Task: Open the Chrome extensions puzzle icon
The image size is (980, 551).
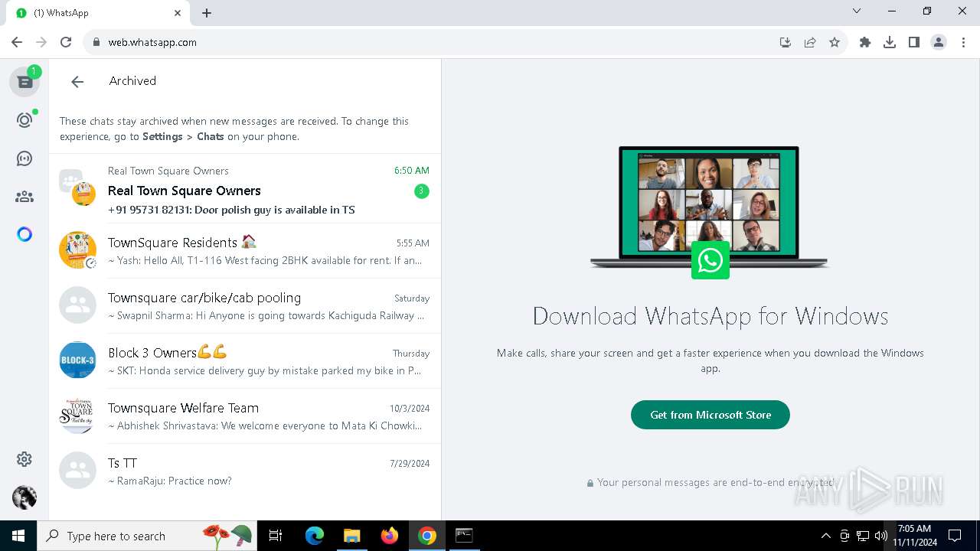Action: point(865,43)
